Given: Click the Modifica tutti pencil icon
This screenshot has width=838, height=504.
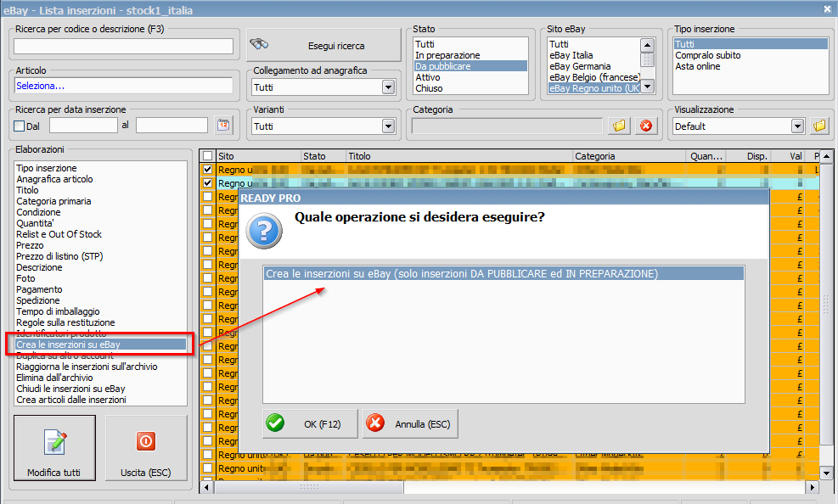Looking at the screenshot, I should coord(55,441).
